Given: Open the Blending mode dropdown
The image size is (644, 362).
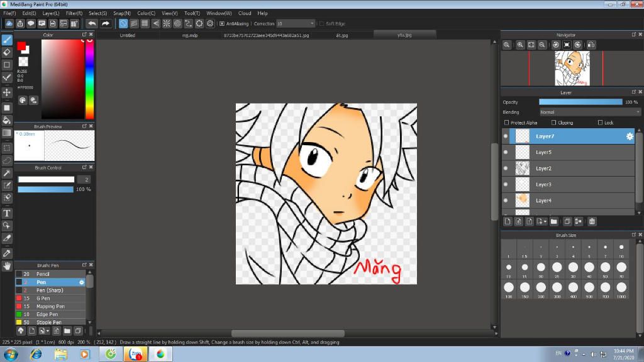Looking at the screenshot, I should pos(590,112).
